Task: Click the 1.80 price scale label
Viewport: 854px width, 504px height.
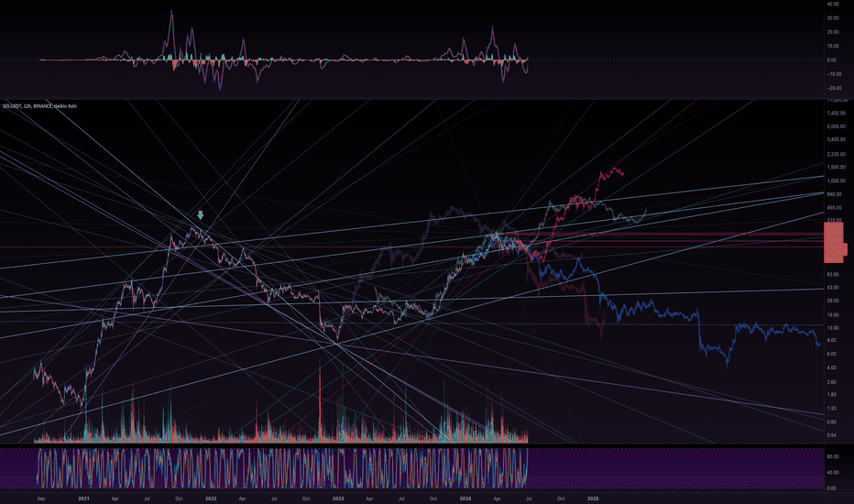Action: tap(832, 394)
